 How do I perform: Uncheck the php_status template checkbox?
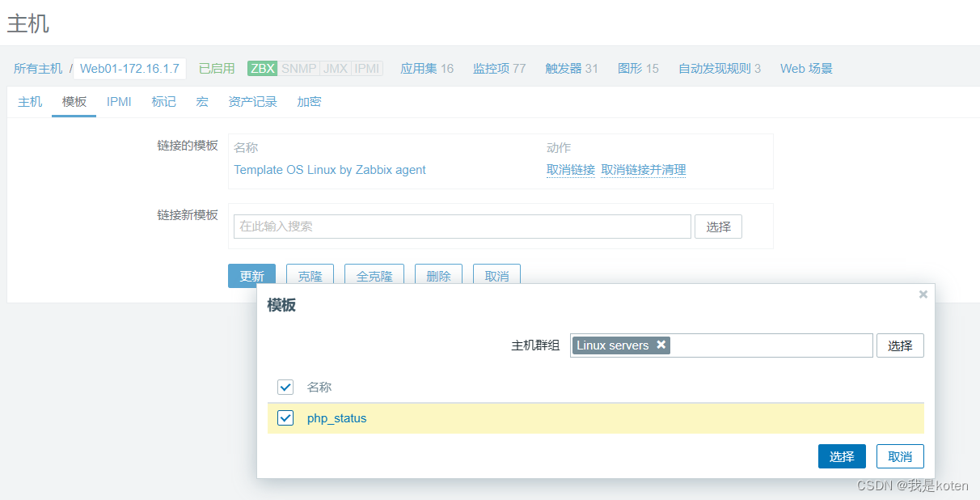(285, 418)
